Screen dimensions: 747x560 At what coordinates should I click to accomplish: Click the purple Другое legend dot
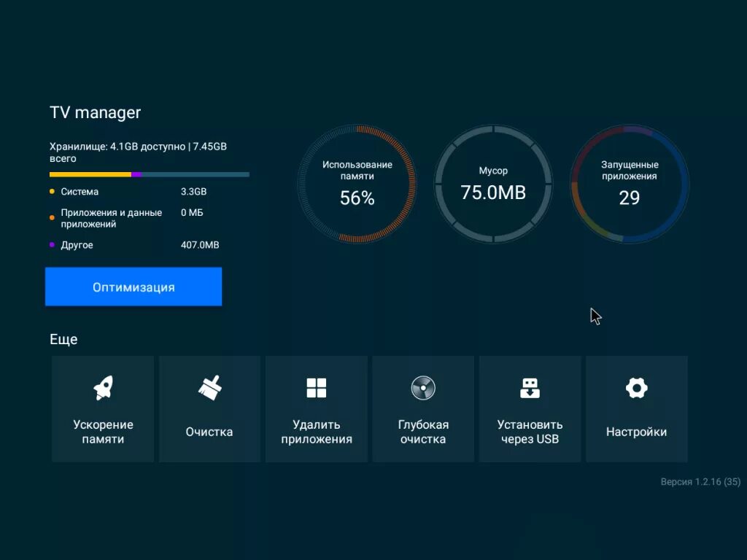pyautogui.click(x=52, y=245)
